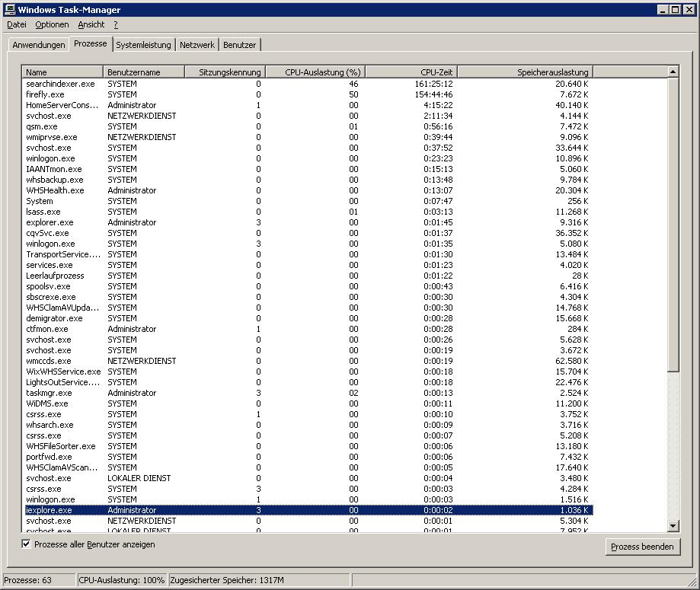
Task: Click the Task-Manager title bar icon
Action: 9,9
